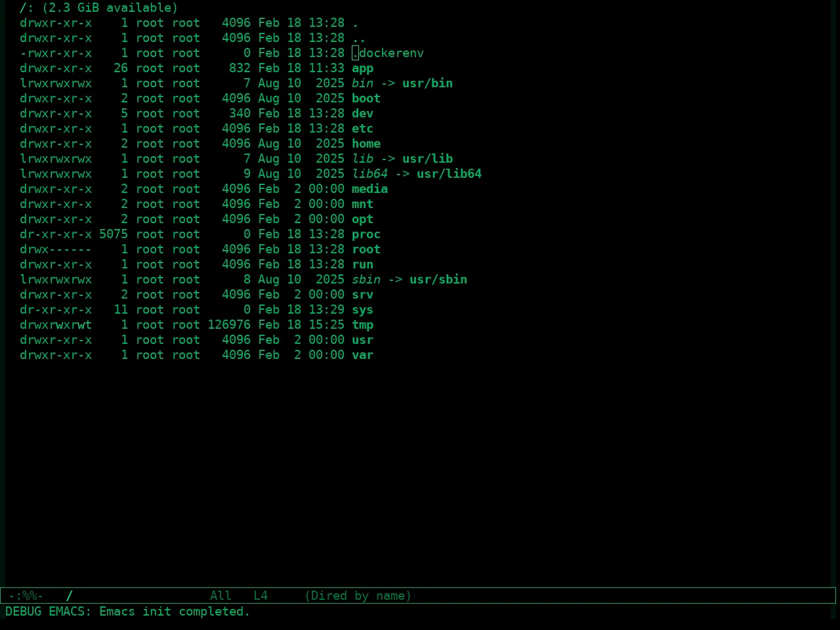Select the parent directory '..' entry
The height and width of the screenshot is (630, 840).
[359, 38]
